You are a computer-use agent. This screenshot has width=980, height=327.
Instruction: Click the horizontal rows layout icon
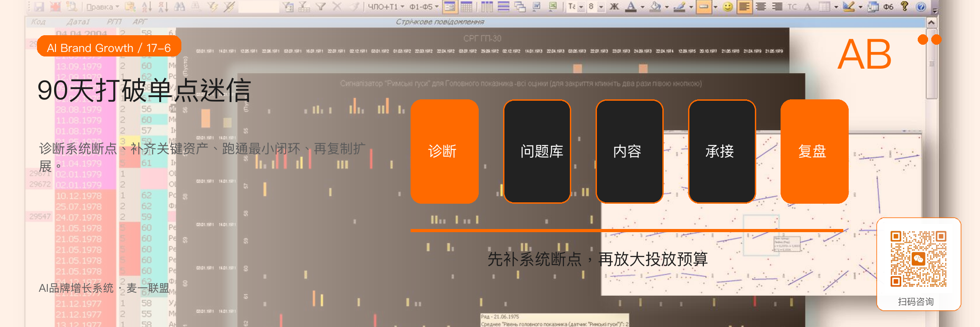click(504, 6)
